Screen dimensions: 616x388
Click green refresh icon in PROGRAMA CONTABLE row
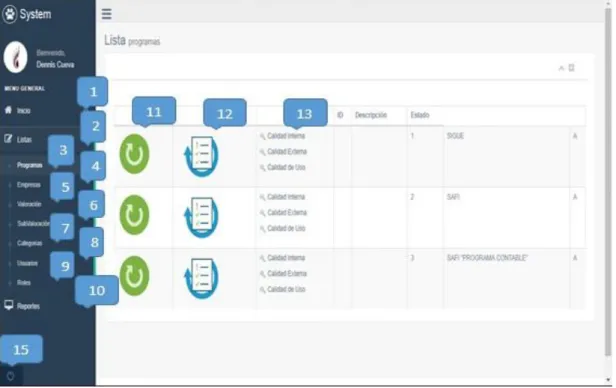134,276
